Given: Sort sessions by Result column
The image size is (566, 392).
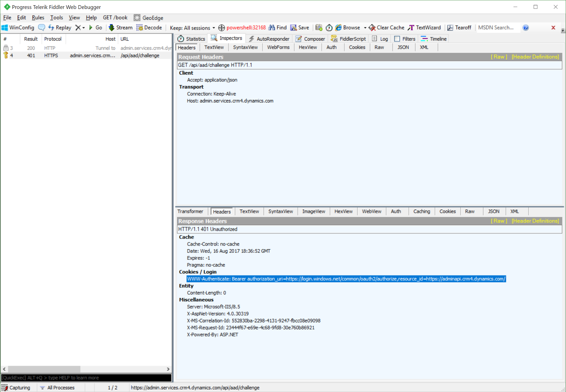Looking at the screenshot, I should [x=31, y=39].
